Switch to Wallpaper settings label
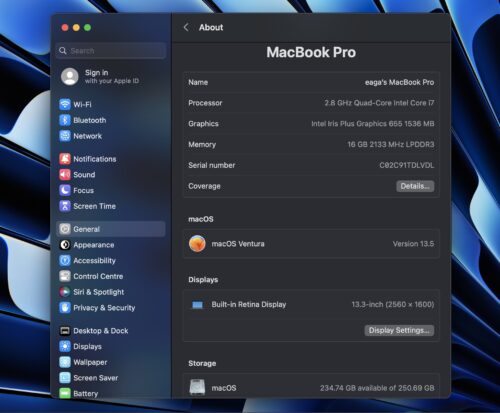500x413 pixels. pos(90,362)
